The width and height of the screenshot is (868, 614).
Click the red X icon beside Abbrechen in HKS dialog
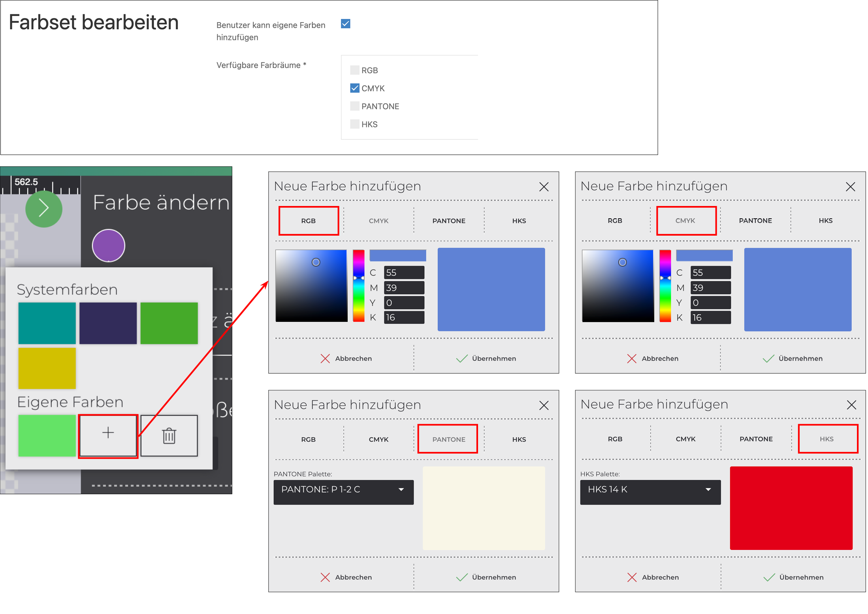tap(632, 577)
